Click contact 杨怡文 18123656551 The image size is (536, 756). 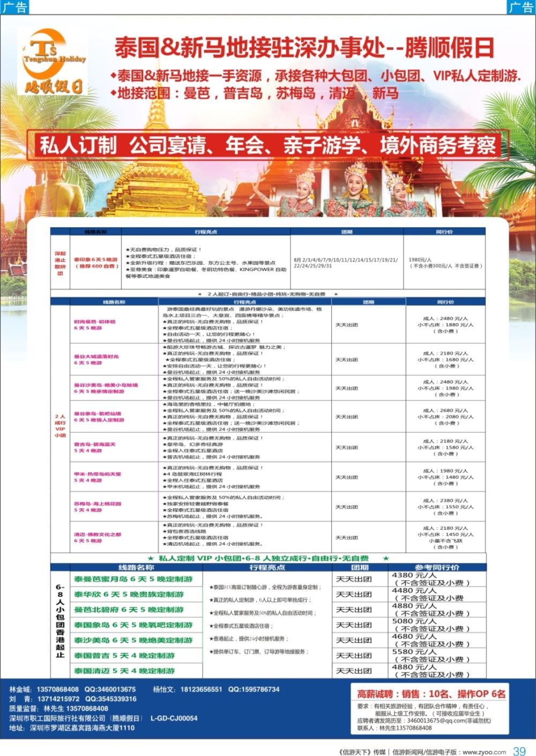(216, 689)
